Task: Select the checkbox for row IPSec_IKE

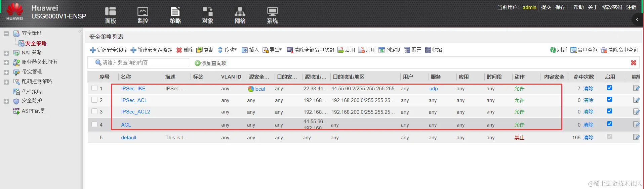Action: 94,88
